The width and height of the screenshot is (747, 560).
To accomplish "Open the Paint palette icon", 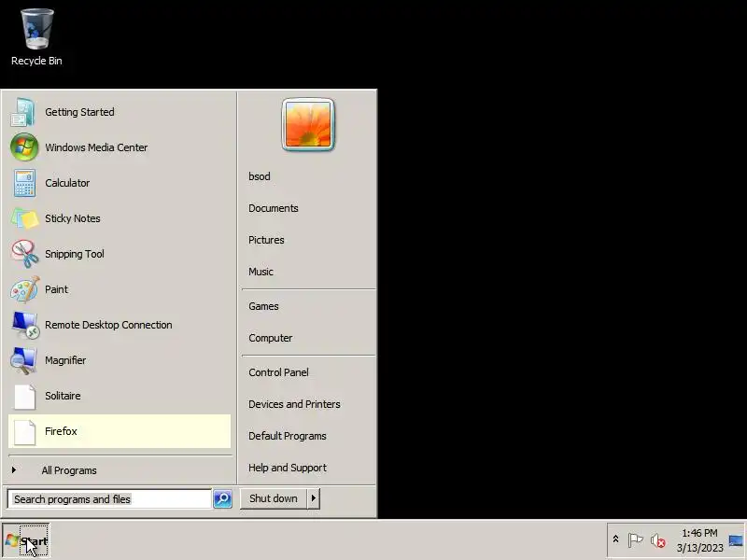I will pyautogui.click(x=24, y=289).
